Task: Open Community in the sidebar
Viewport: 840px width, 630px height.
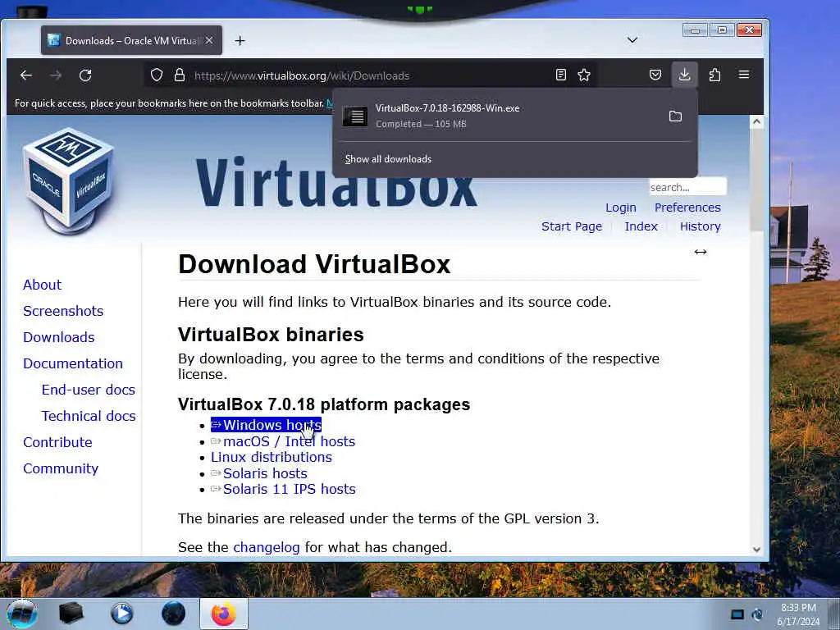Action: (x=61, y=468)
